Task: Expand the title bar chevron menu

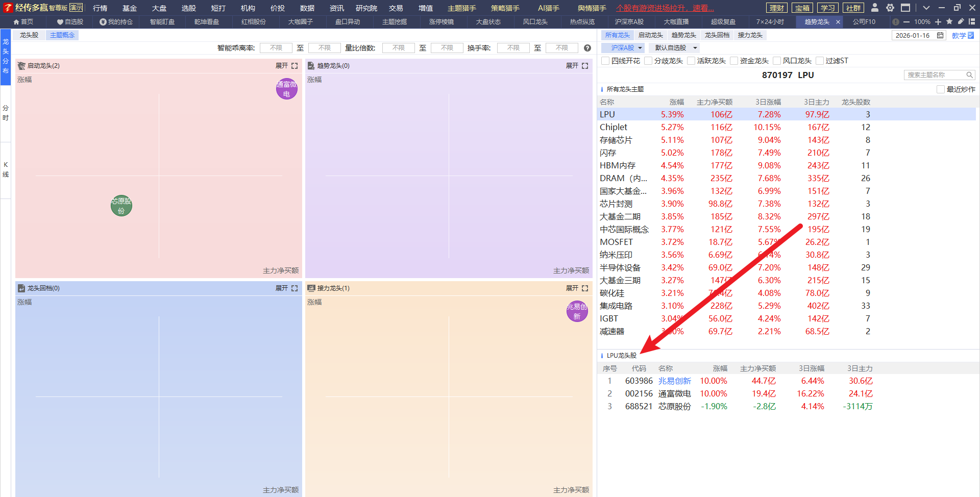Action: coord(926,8)
